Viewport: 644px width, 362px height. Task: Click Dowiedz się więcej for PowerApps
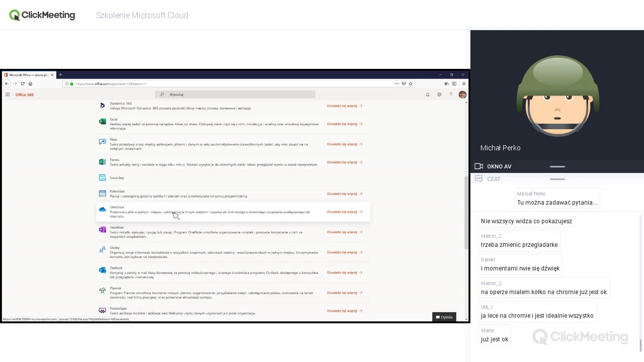click(x=345, y=311)
